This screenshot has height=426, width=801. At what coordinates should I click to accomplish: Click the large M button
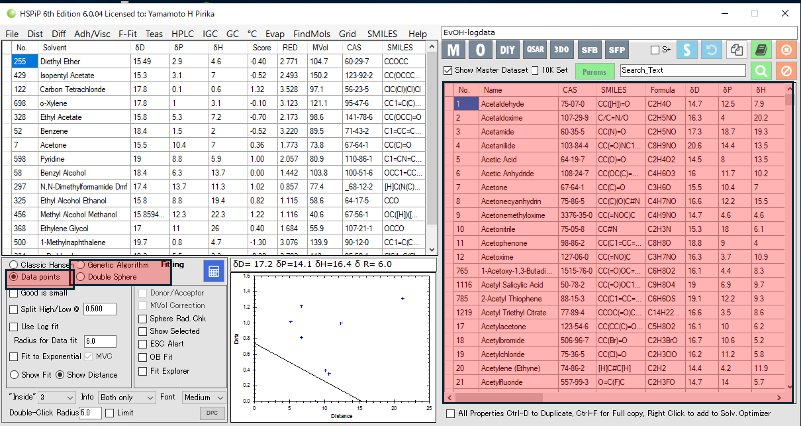point(454,50)
